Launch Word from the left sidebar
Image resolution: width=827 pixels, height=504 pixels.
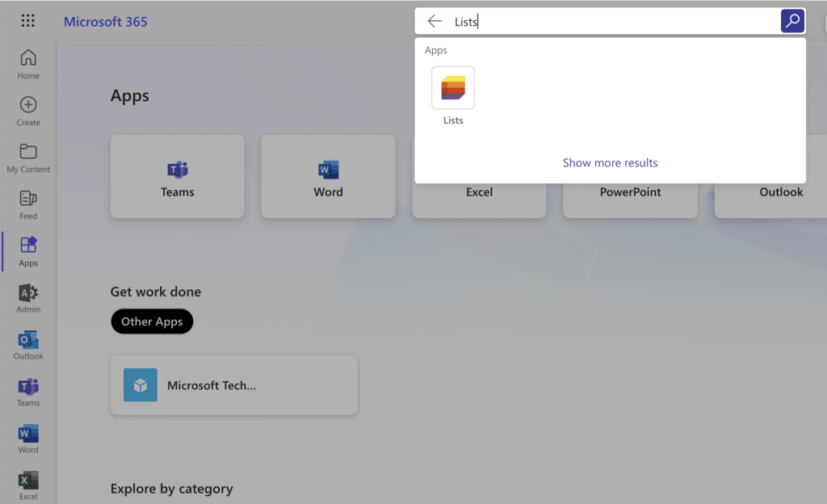(28, 439)
